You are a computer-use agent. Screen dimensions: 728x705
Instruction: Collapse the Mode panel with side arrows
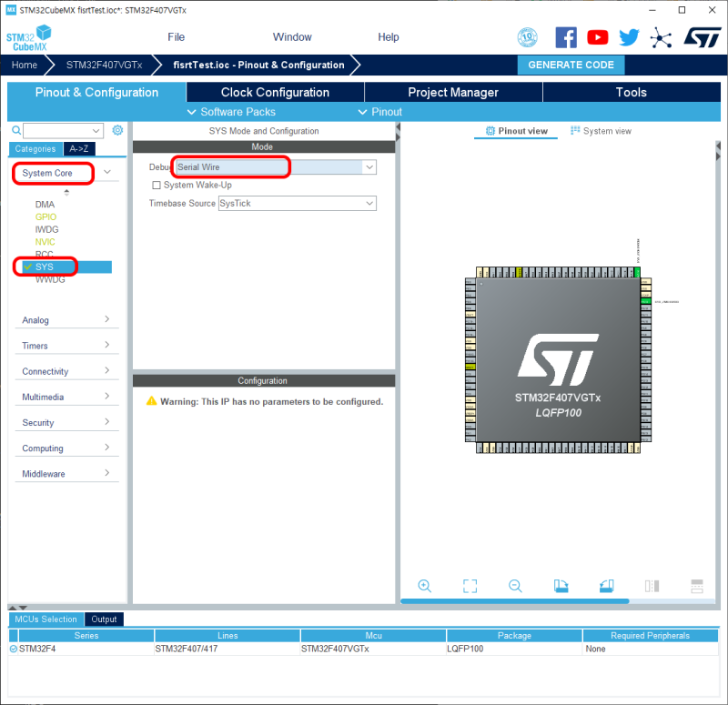(x=398, y=131)
